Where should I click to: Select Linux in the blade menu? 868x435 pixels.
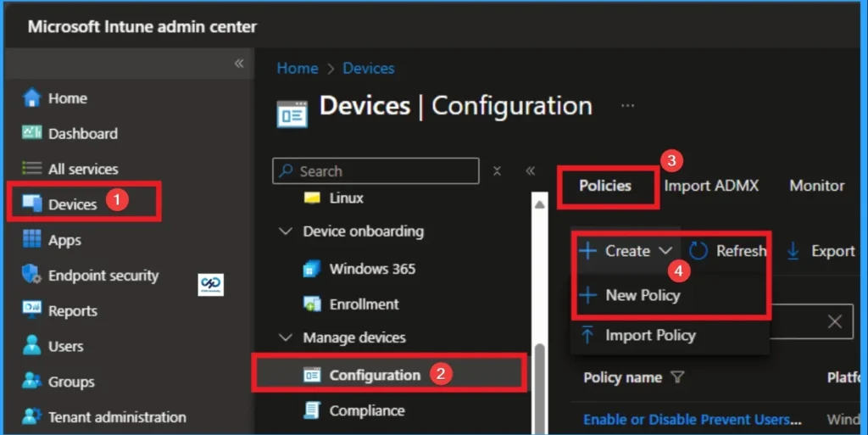click(x=347, y=198)
